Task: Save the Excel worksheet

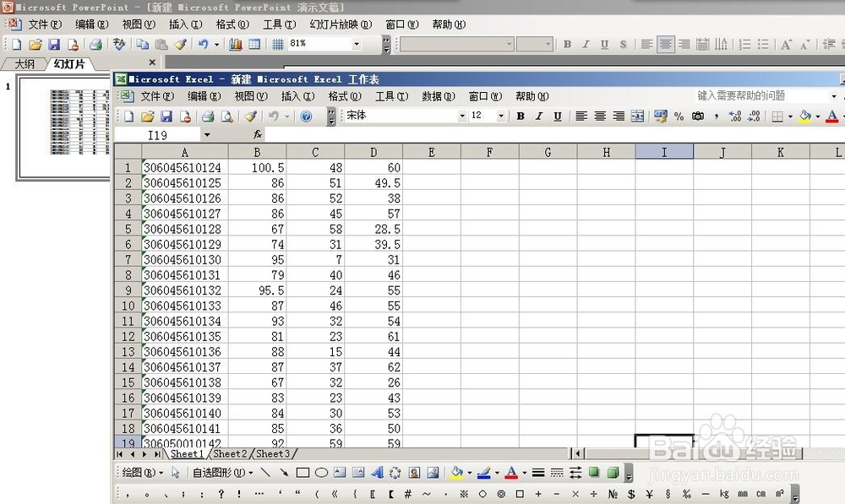Action: 166,116
